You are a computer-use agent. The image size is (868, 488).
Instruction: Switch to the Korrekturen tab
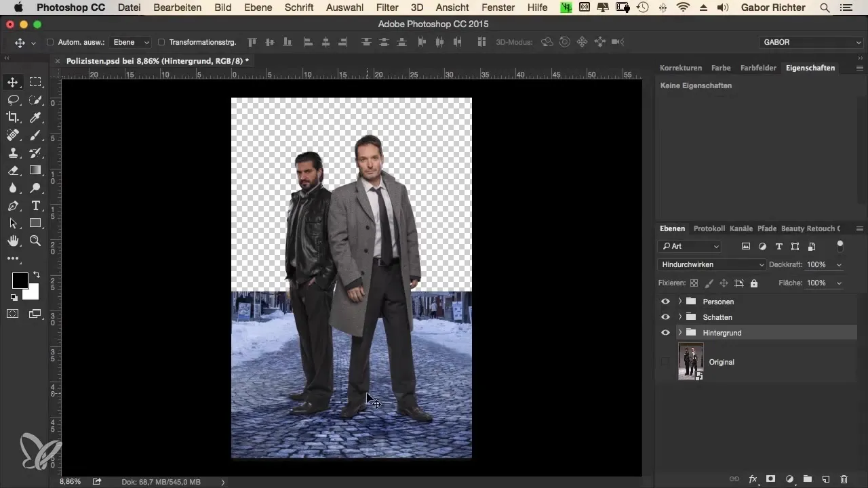(x=681, y=68)
